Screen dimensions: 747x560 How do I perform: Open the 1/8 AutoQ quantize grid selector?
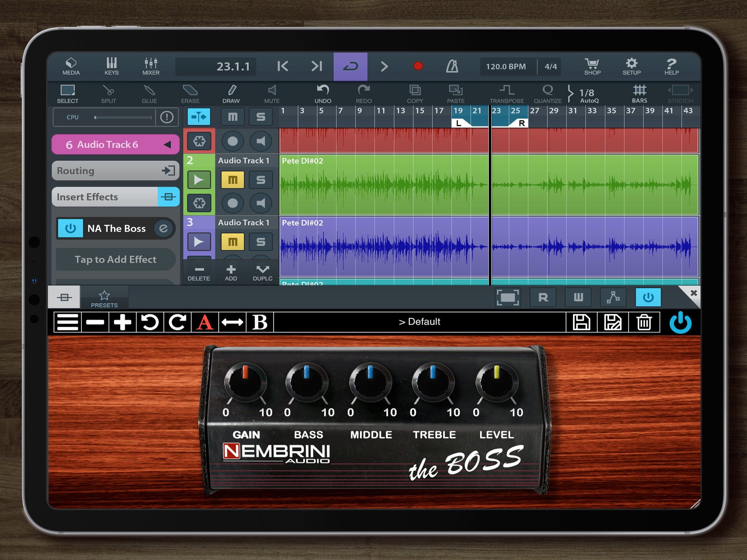click(586, 95)
